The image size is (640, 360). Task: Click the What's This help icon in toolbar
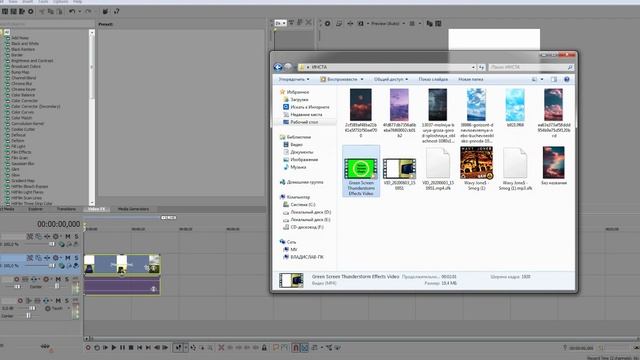click(x=116, y=11)
